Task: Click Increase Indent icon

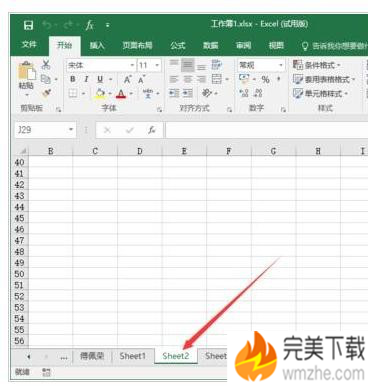Action: (x=188, y=93)
